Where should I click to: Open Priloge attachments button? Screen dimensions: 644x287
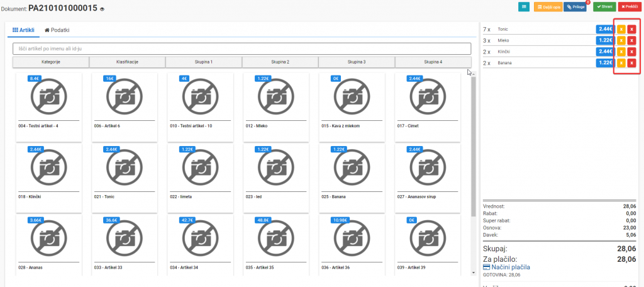tap(575, 6)
